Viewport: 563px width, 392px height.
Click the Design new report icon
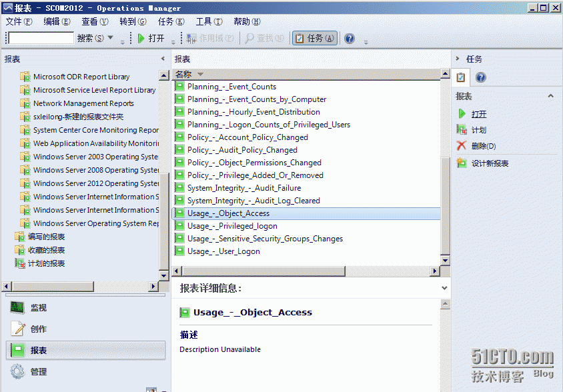(462, 163)
